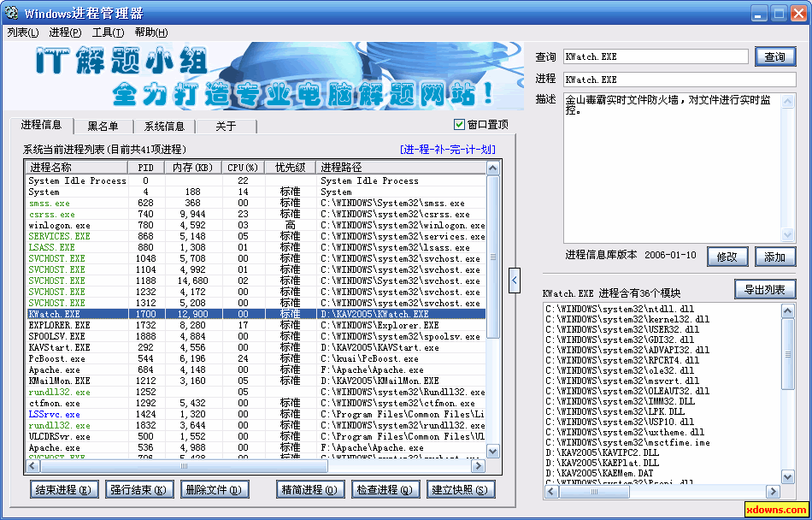The image size is (812, 520).
Task: Click the 精简进程(O) button
Action: coord(311,489)
